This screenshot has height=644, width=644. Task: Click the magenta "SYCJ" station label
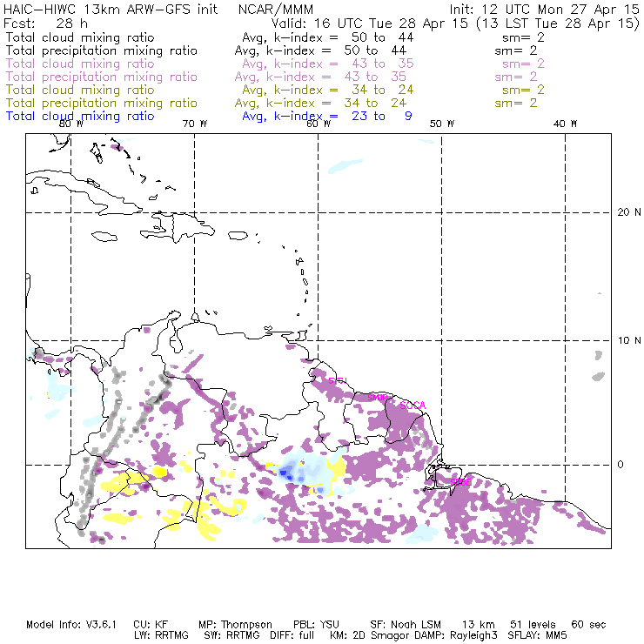pos(338,381)
